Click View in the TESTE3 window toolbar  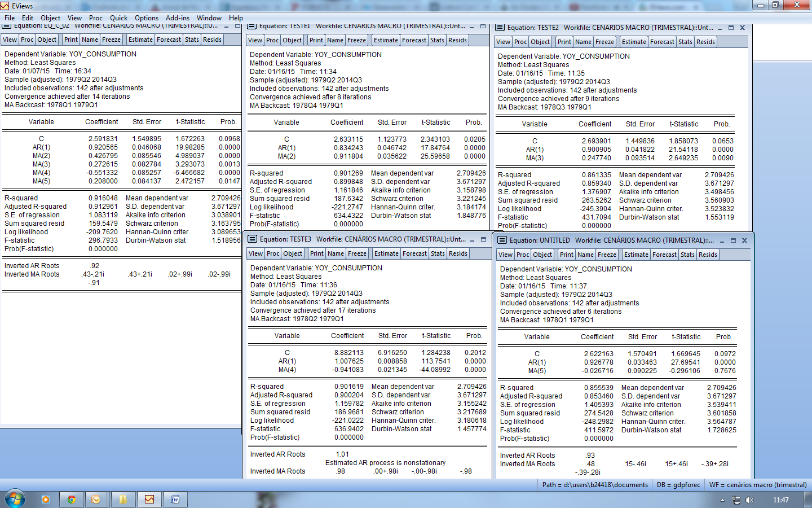[256, 253]
